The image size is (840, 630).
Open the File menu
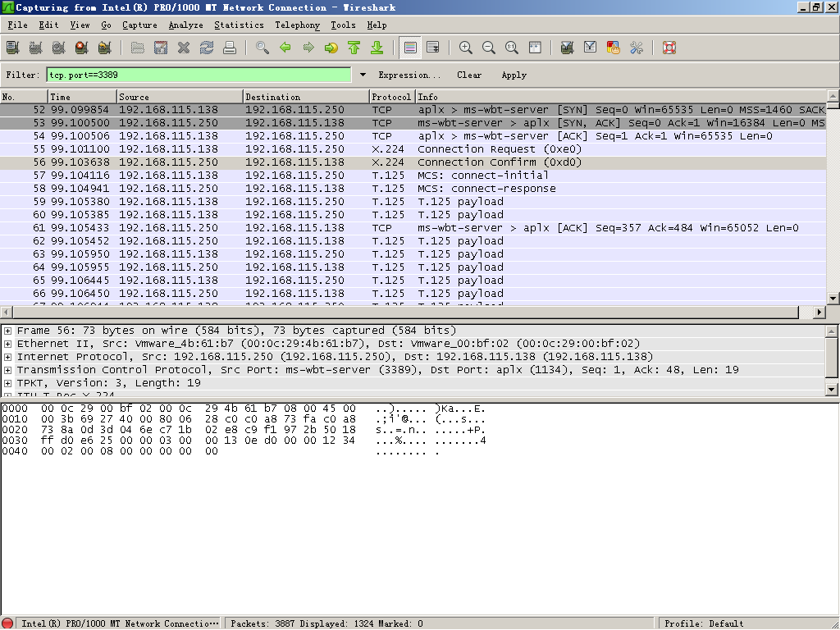[18, 25]
